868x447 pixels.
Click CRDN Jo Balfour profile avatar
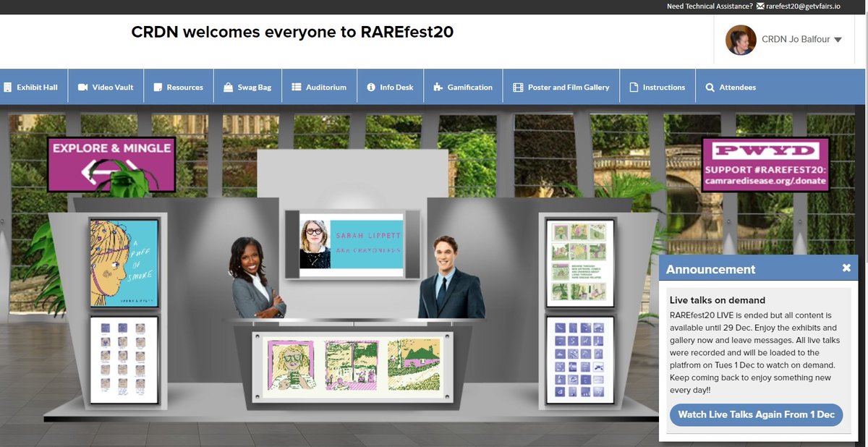tap(741, 40)
